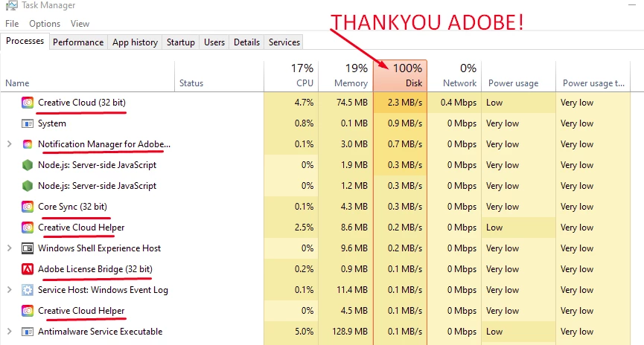
Task: Select Creative Cloud Helper name using 4.5 MB
Action: [x=81, y=311]
